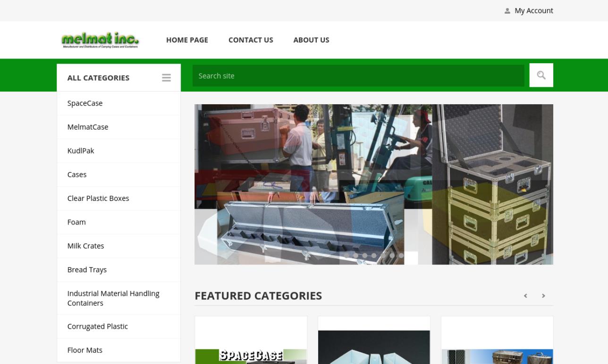Select the first banner slide dot
Viewport: 608px width, 364px height.
click(x=346, y=256)
